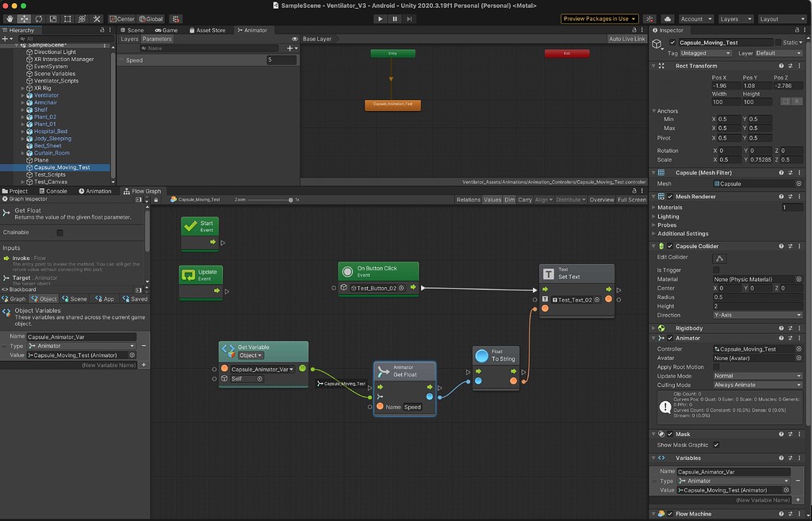
Task: Toggle the Global pivot orientation button
Action: tap(151, 18)
